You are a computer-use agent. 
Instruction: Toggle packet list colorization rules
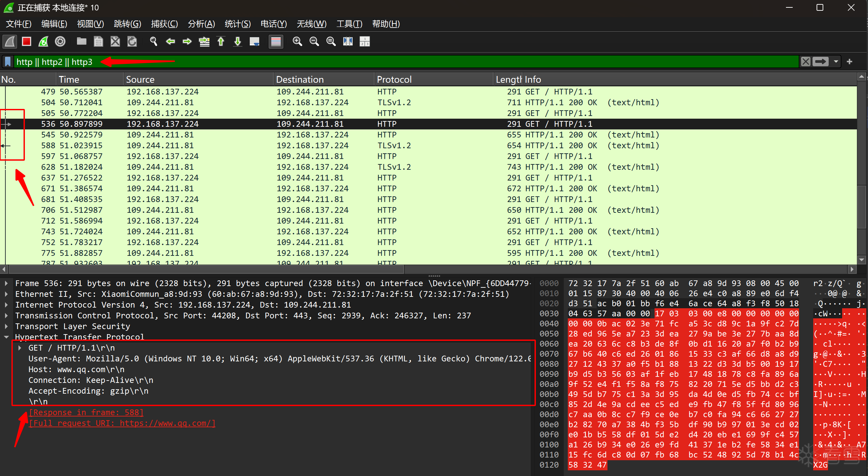coord(276,41)
